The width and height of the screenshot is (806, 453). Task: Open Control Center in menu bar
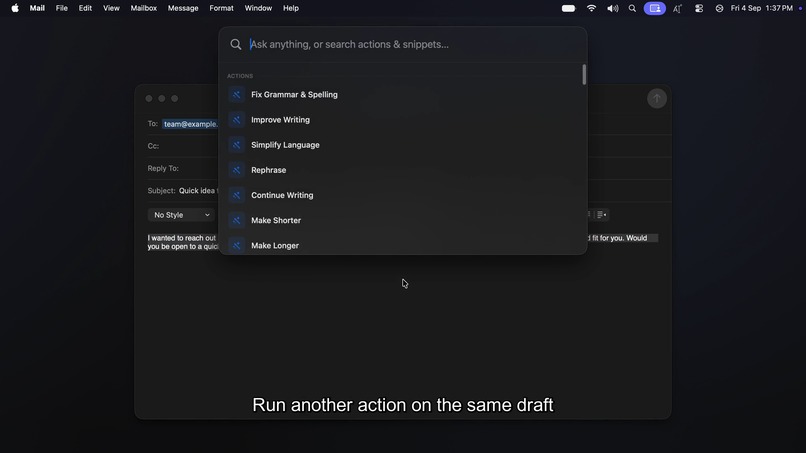699,8
